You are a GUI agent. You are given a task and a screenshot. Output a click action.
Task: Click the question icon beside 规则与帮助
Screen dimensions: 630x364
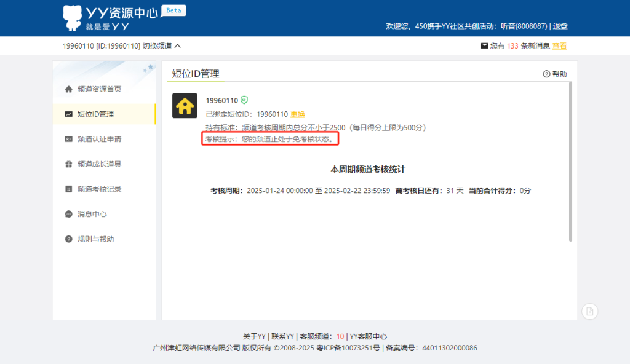click(x=69, y=239)
